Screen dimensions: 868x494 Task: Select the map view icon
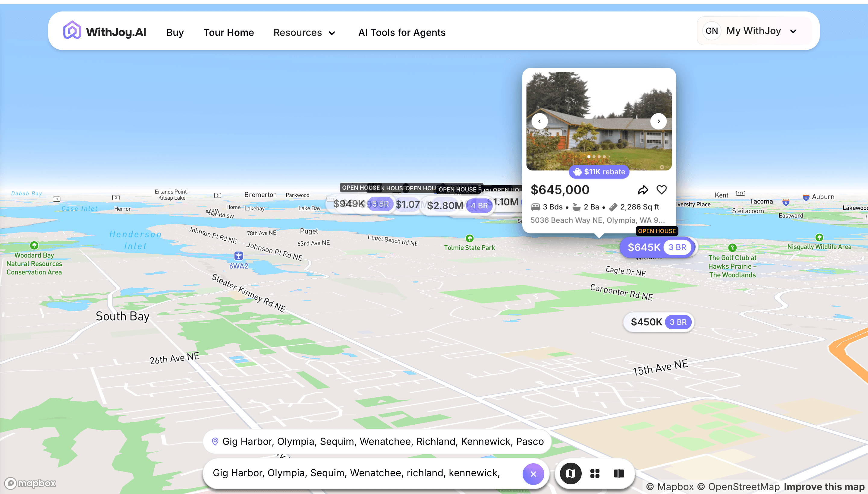click(x=571, y=473)
